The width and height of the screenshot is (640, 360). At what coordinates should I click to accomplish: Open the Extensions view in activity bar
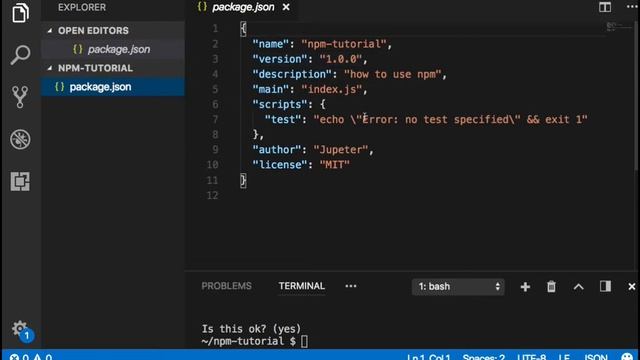(x=20, y=181)
